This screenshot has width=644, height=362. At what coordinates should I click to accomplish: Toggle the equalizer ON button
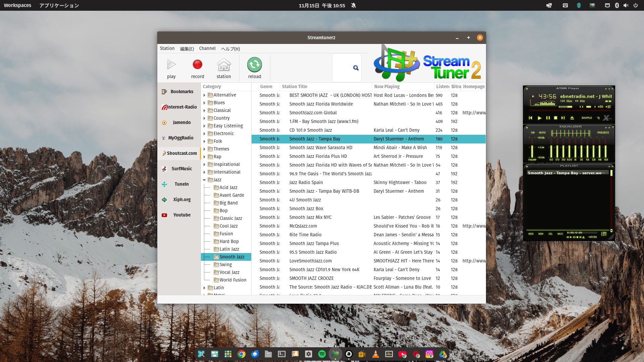point(533,133)
